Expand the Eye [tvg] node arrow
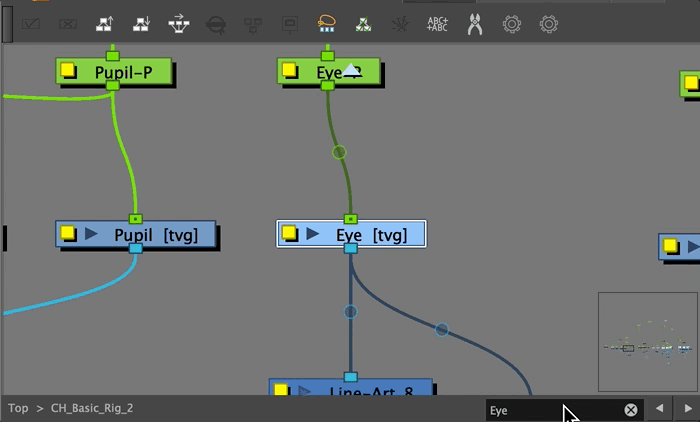Viewport: 700px width, 422px height. pyautogui.click(x=313, y=234)
